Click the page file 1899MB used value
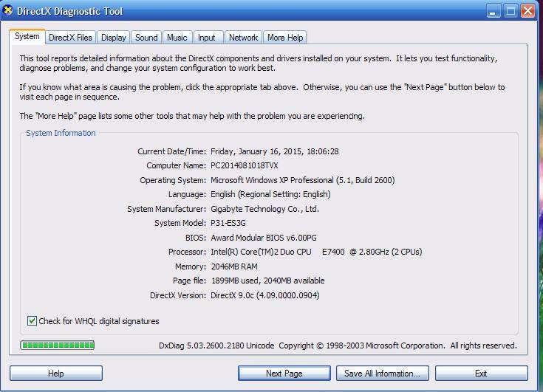The image size is (543, 392). click(267, 281)
